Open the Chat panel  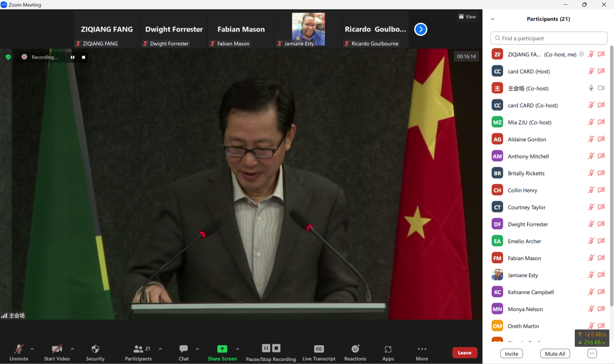[183, 349]
